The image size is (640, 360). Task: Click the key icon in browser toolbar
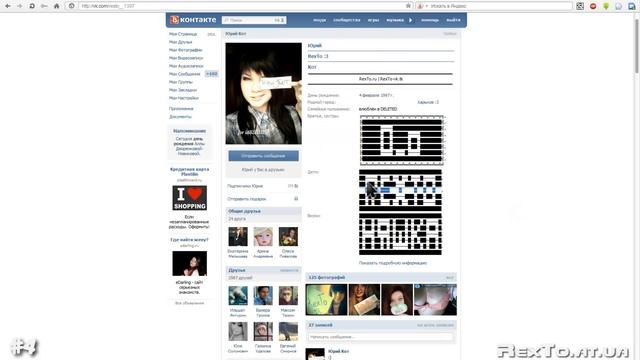coord(44,6)
